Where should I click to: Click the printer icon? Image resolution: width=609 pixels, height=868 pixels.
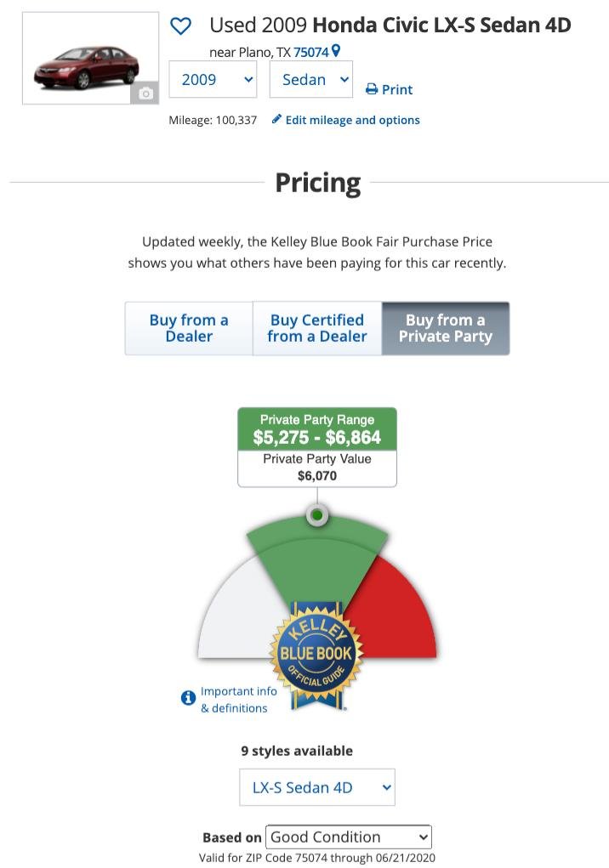[372, 89]
